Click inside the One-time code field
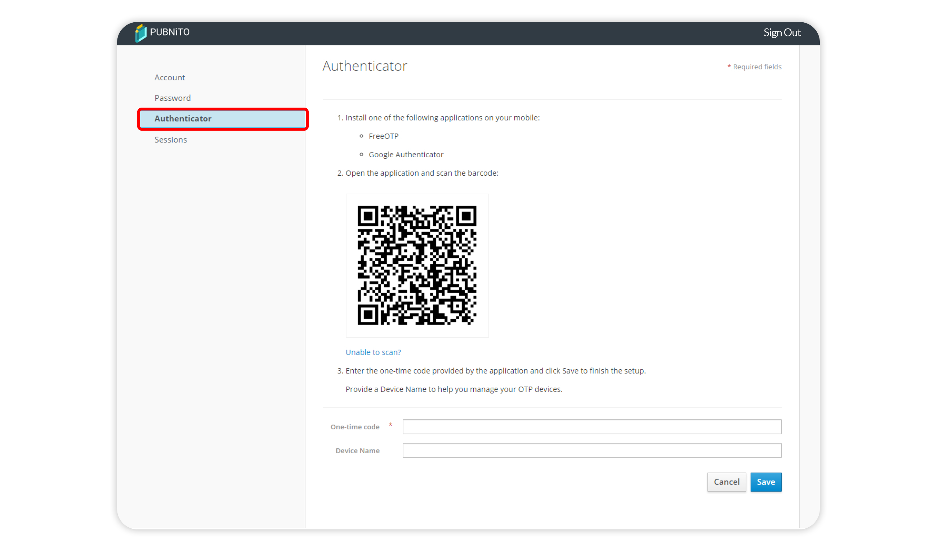 (591, 426)
